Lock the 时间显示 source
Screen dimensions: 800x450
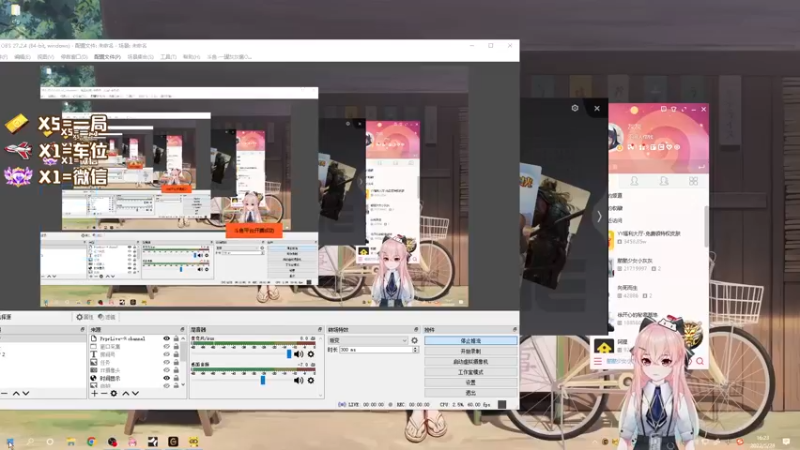[x=176, y=378]
